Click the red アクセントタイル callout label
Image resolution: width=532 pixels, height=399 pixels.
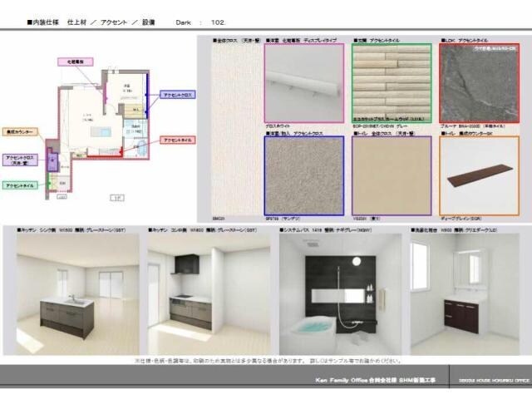pos(176,140)
